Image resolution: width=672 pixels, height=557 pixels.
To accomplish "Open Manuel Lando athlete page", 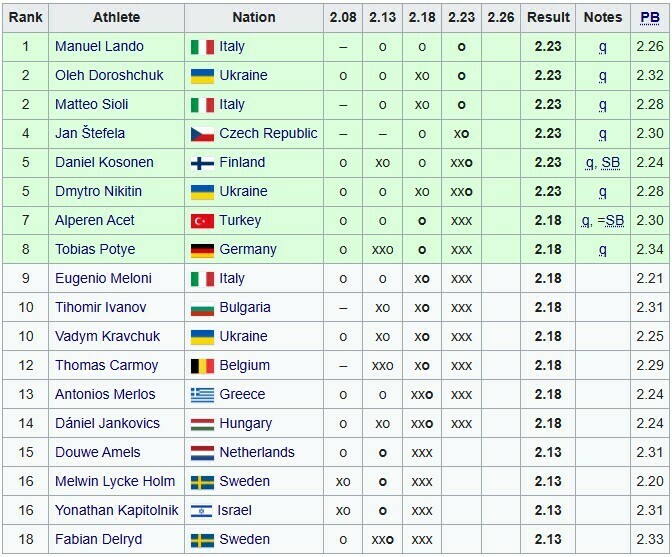I will coord(99,47).
